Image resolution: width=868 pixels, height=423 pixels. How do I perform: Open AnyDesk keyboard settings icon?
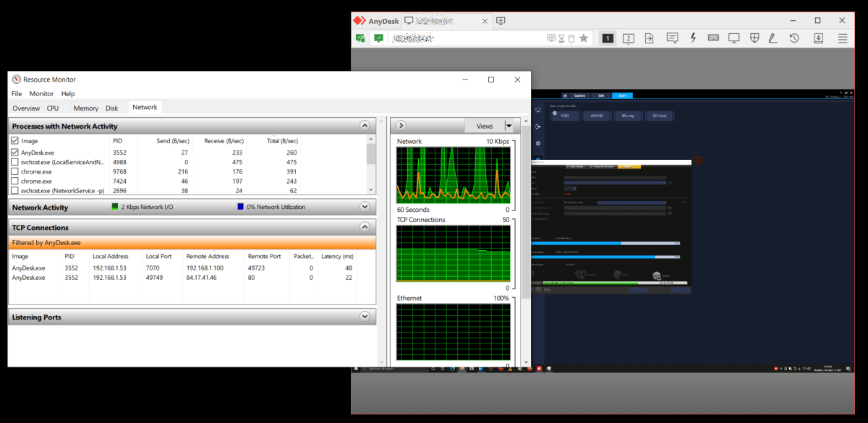pos(713,38)
